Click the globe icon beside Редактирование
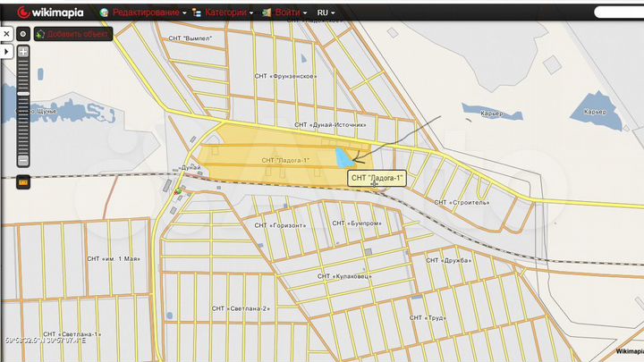The height and width of the screenshot is (362, 644). tap(106, 13)
